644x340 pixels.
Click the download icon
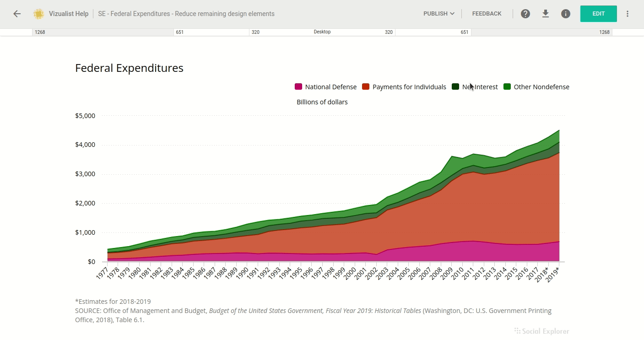[x=545, y=14]
